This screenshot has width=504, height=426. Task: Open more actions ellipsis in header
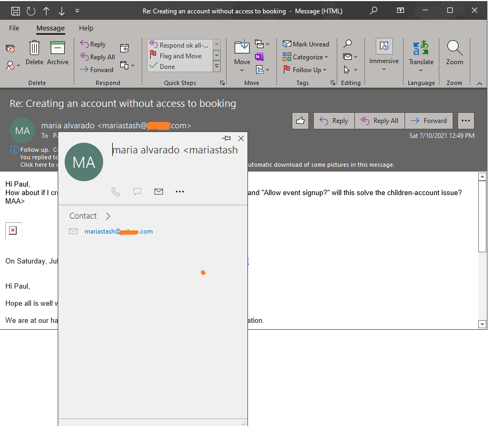(x=466, y=121)
